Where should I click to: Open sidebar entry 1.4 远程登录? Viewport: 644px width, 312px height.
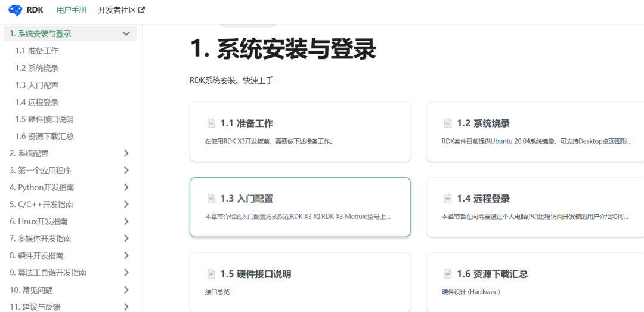tap(37, 103)
